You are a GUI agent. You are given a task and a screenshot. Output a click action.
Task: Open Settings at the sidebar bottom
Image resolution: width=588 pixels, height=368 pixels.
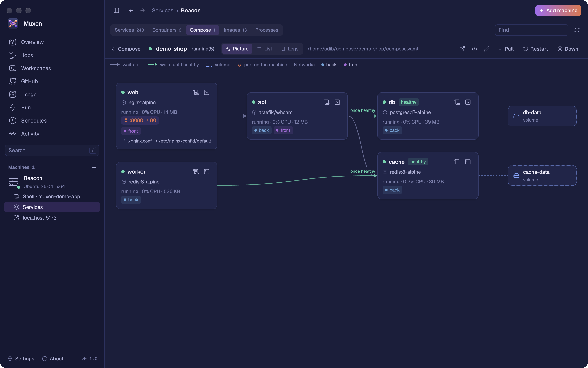[x=21, y=359]
